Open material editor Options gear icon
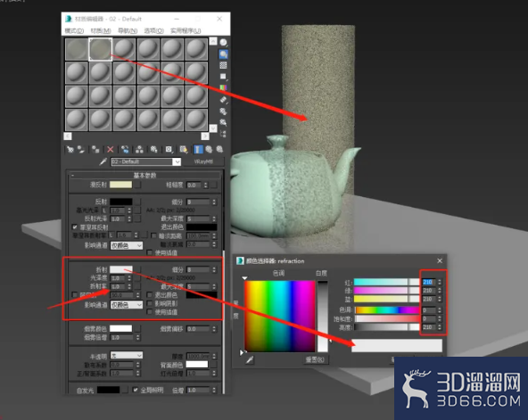528x420 pixels. (x=223, y=111)
